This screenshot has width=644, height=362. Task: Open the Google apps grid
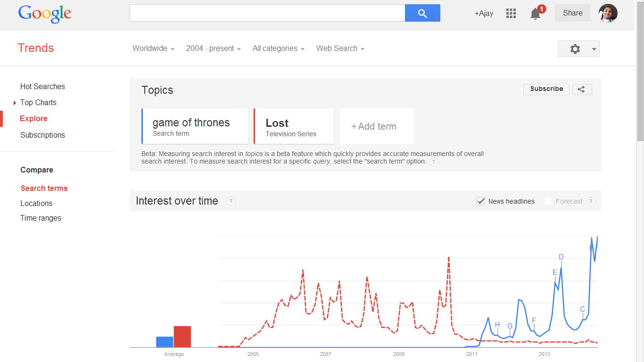point(511,13)
